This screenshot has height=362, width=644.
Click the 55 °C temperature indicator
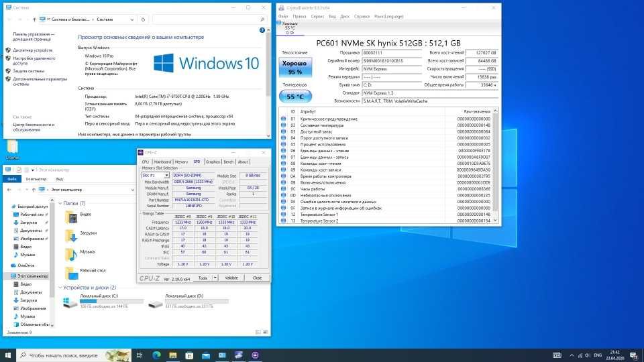295,97
